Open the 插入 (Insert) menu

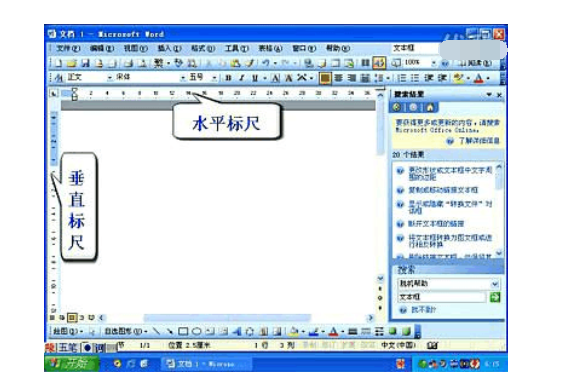pos(169,48)
